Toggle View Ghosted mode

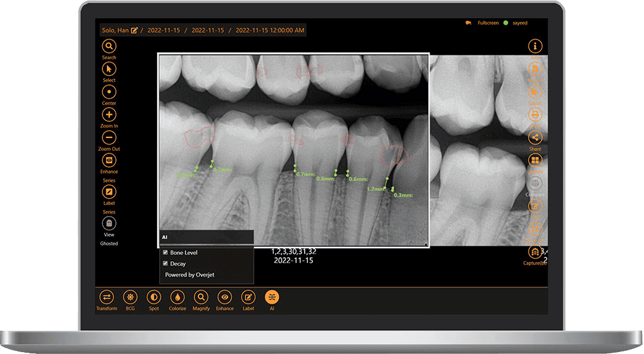109,223
